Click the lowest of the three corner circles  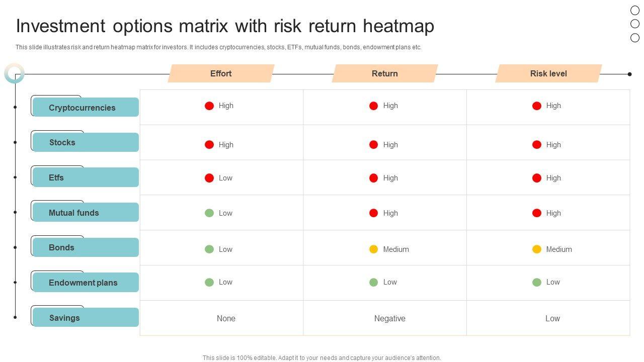coord(635,38)
